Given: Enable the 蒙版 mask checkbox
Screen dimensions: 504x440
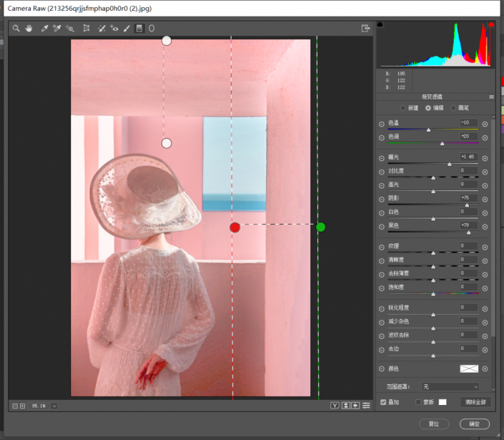Looking at the screenshot, I should pos(418,402).
